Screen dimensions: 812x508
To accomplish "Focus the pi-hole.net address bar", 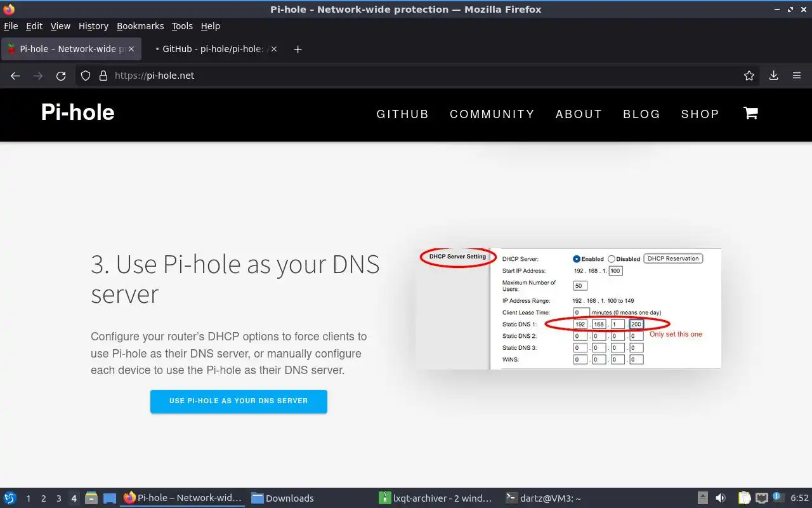I will 419,76.
